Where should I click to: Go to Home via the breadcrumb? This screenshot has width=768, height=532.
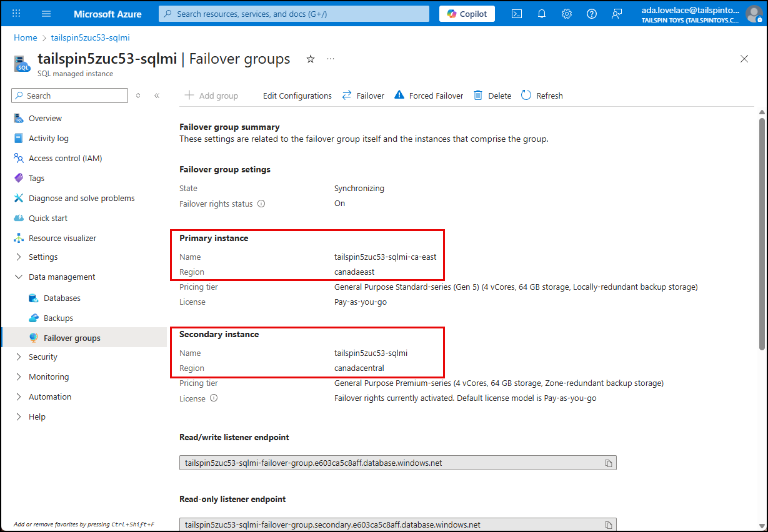(25, 37)
